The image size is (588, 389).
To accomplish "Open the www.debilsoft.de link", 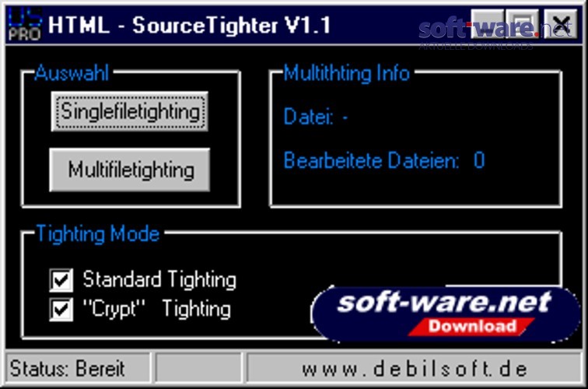I will pos(415,369).
